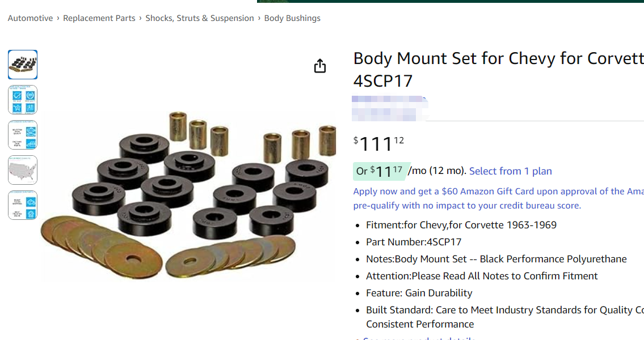Open the $60 Amazon Gift Card offer link
Image resolution: width=644 pixels, height=340 pixels.
coord(499,191)
